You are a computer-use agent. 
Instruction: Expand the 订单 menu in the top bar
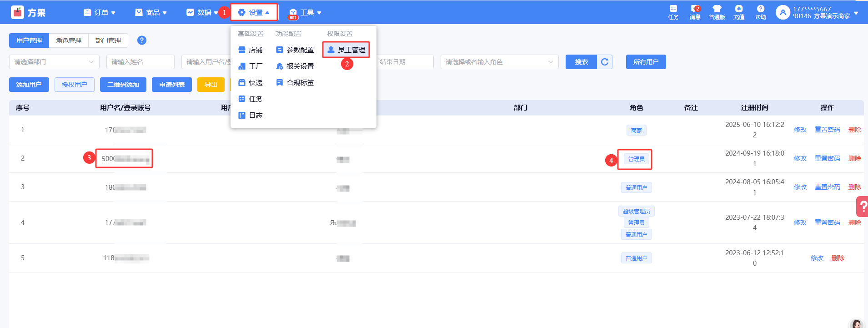point(100,13)
